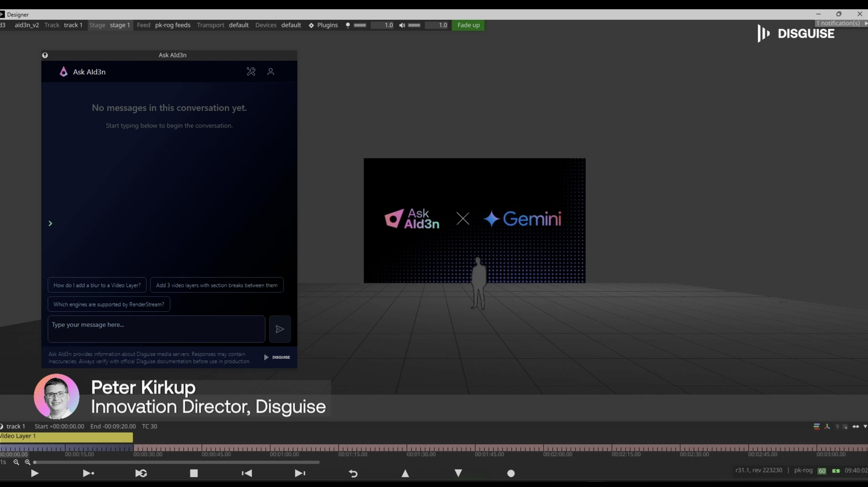Expand the Ask AId3n conversation sidebar chevron
This screenshot has height=487, width=868.
pyautogui.click(x=50, y=223)
